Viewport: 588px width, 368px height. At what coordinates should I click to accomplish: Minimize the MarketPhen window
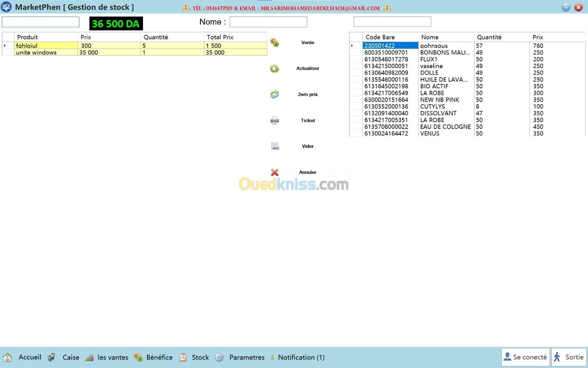[566, 7]
